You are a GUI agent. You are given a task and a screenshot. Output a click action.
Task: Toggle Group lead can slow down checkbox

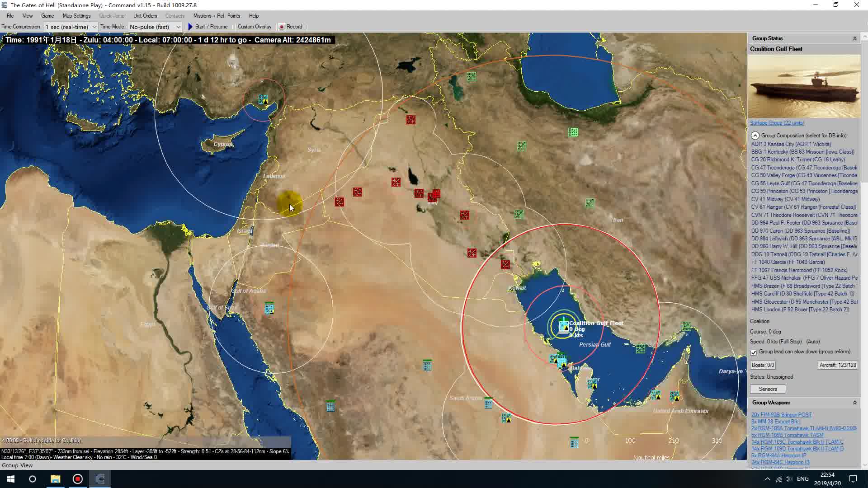[754, 352]
